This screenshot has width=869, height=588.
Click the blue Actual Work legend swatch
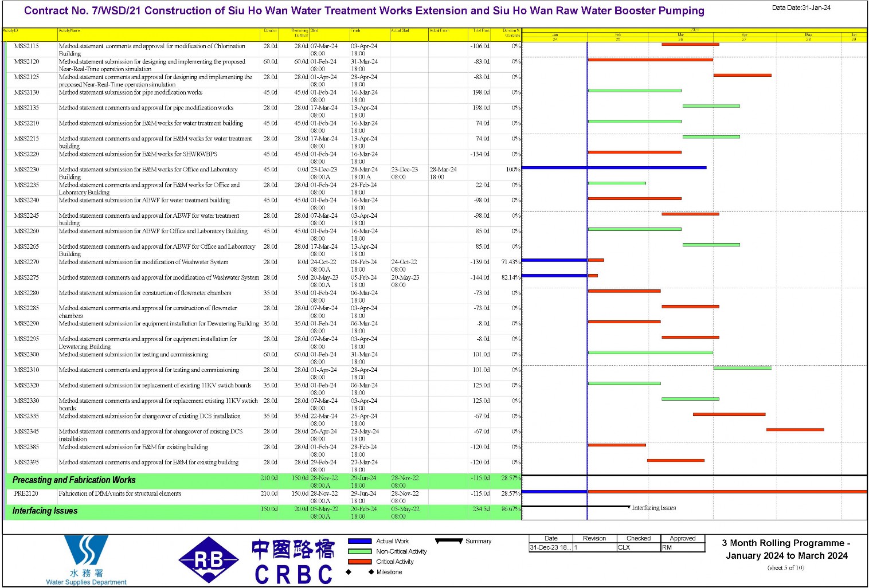coord(360,541)
